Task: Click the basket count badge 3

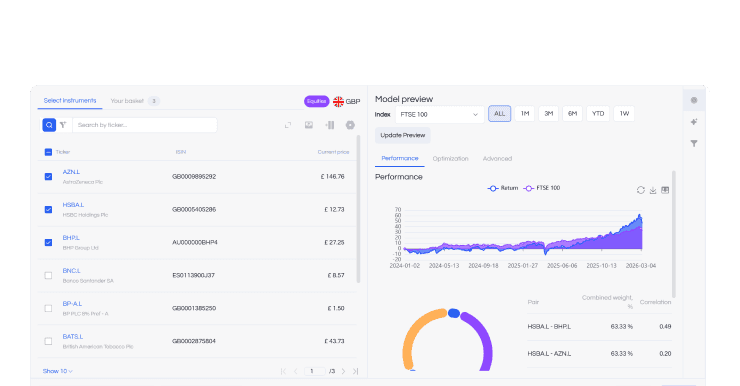Action: point(153,101)
